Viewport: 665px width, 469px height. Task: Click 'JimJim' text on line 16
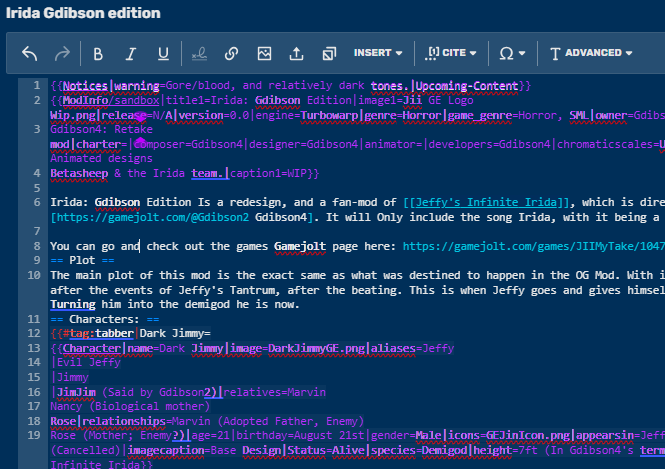click(x=76, y=392)
